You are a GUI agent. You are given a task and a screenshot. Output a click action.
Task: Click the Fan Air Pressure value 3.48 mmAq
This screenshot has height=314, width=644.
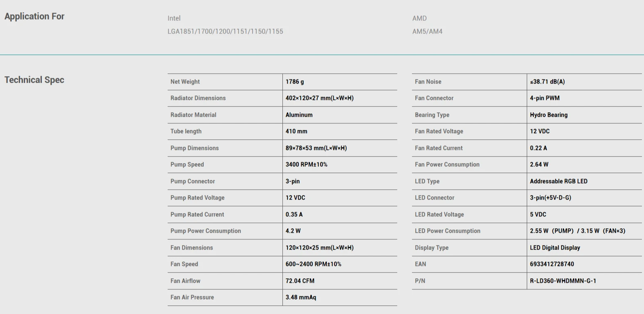301,297
